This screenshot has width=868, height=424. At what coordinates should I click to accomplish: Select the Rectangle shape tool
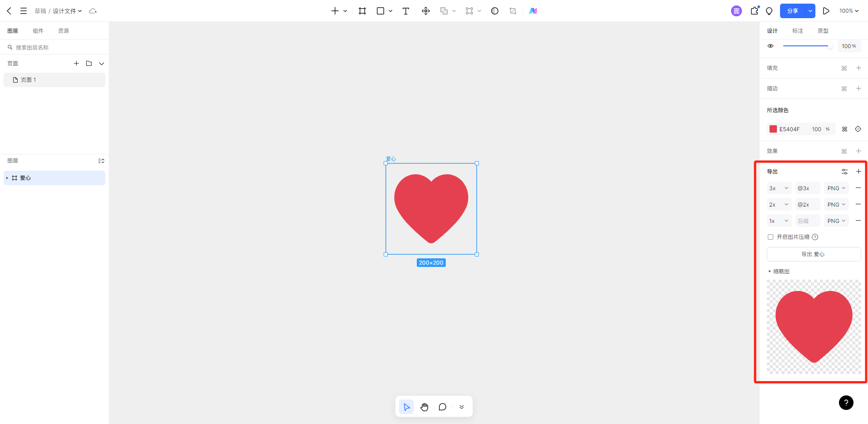(380, 11)
